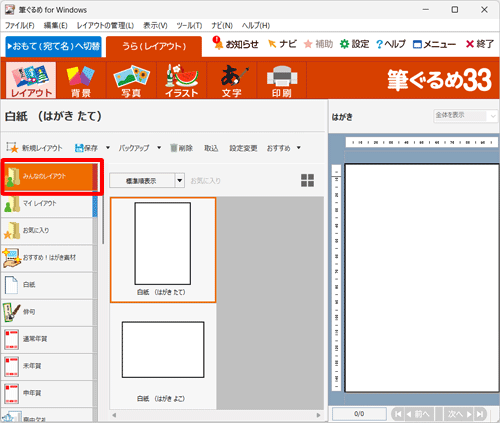This screenshot has height=423, width=500.
Task: Create a 新規レイアウト
Action: [34, 148]
